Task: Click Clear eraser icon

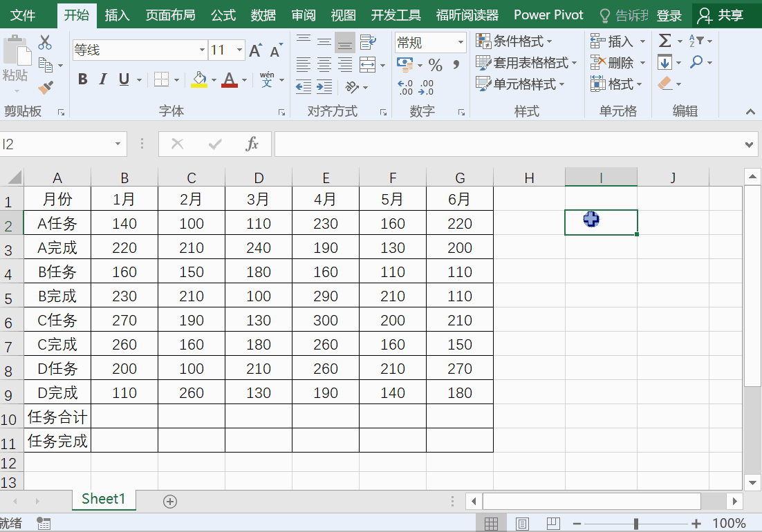Action: tap(665, 84)
